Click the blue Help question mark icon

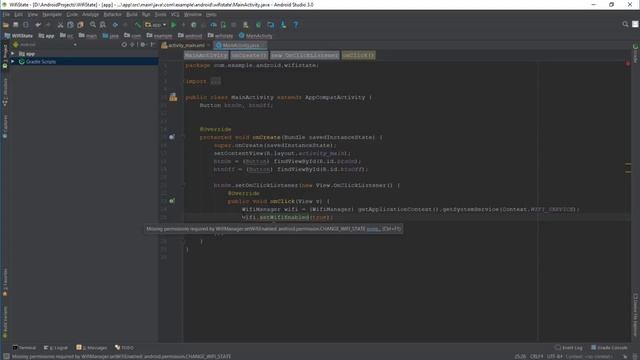coord(296,25)
